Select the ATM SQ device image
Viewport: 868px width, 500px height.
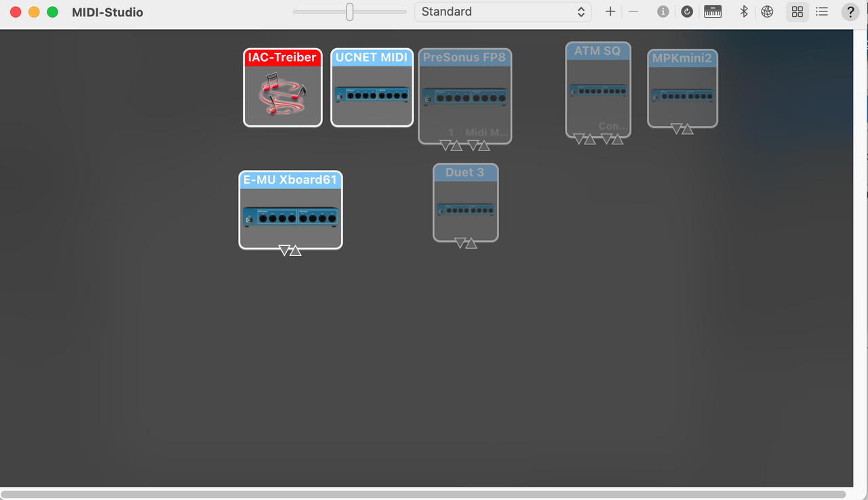597,90
